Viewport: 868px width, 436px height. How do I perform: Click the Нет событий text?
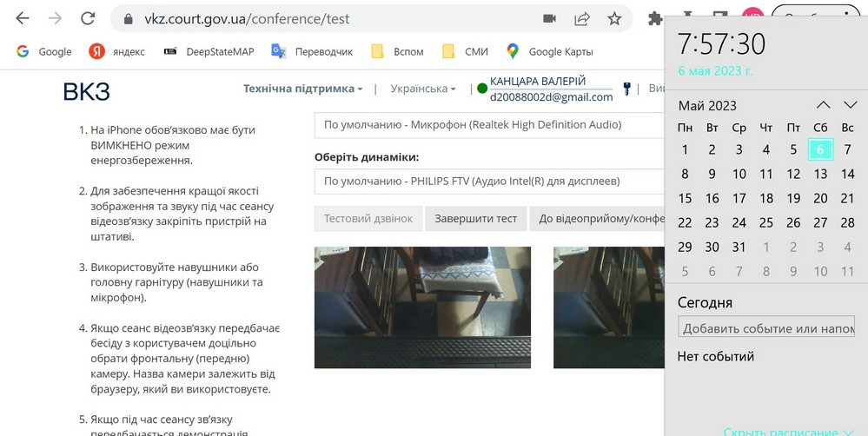715,356
